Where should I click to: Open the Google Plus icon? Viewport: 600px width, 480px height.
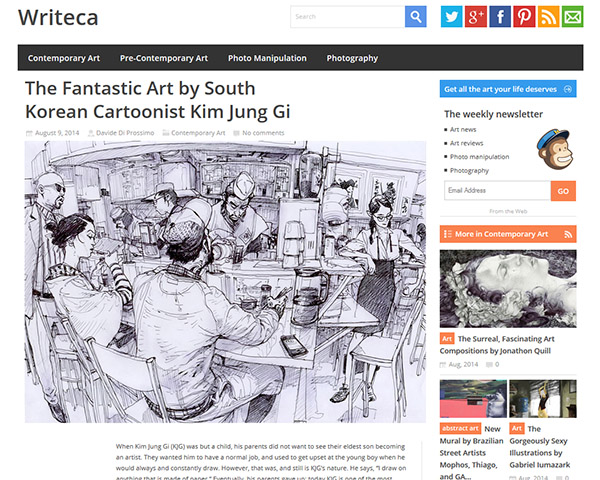(476, 16)
